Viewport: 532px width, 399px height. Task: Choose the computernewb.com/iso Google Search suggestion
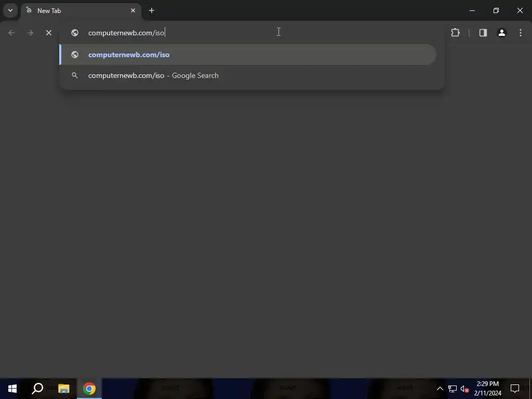[248, 75]
